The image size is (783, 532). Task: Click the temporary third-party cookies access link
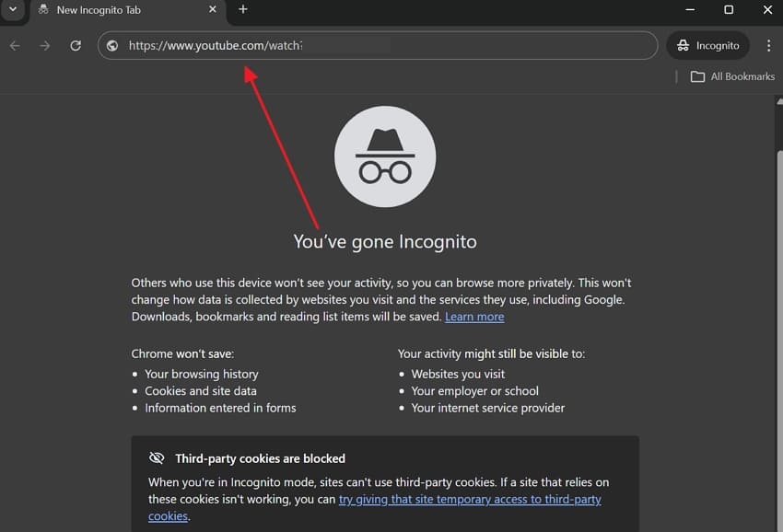point(470,499)
